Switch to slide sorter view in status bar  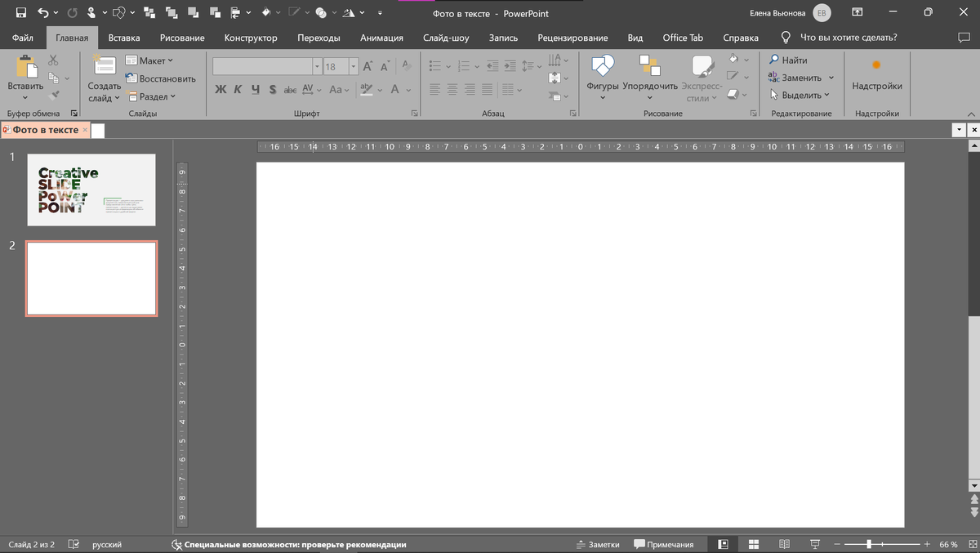[x=754, y=544]
